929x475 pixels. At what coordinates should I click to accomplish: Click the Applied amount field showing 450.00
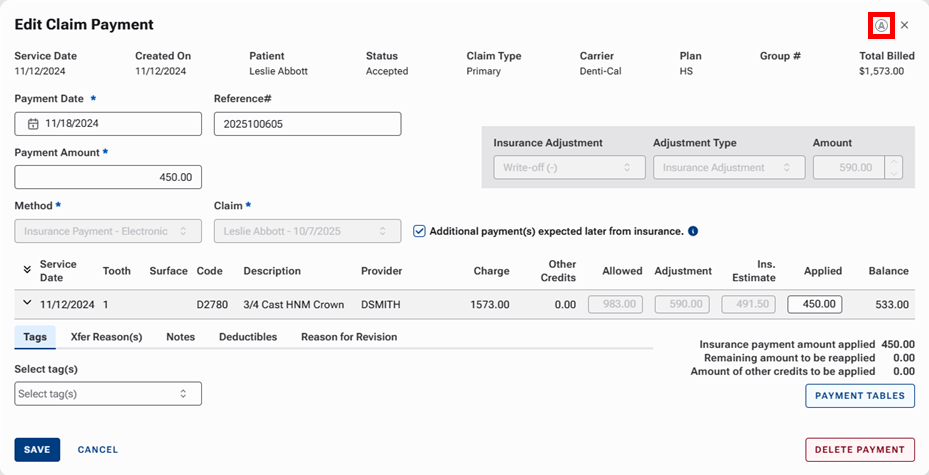click(x=814, y=304)
